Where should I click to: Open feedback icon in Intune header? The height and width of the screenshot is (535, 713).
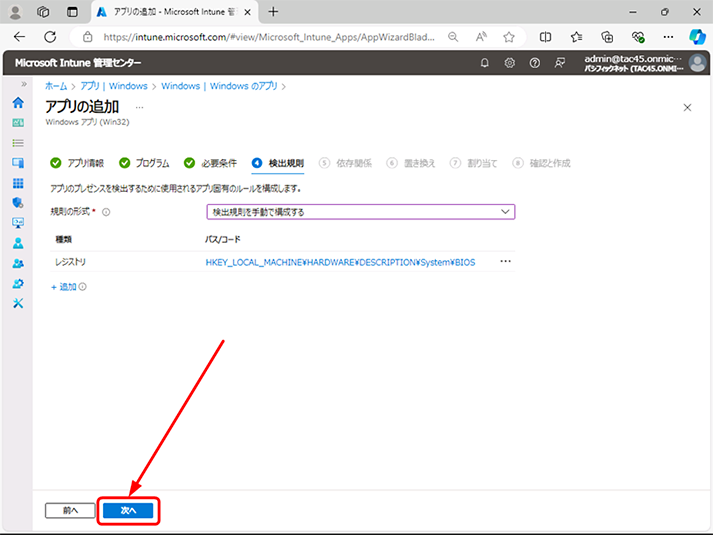pos(560,63)
